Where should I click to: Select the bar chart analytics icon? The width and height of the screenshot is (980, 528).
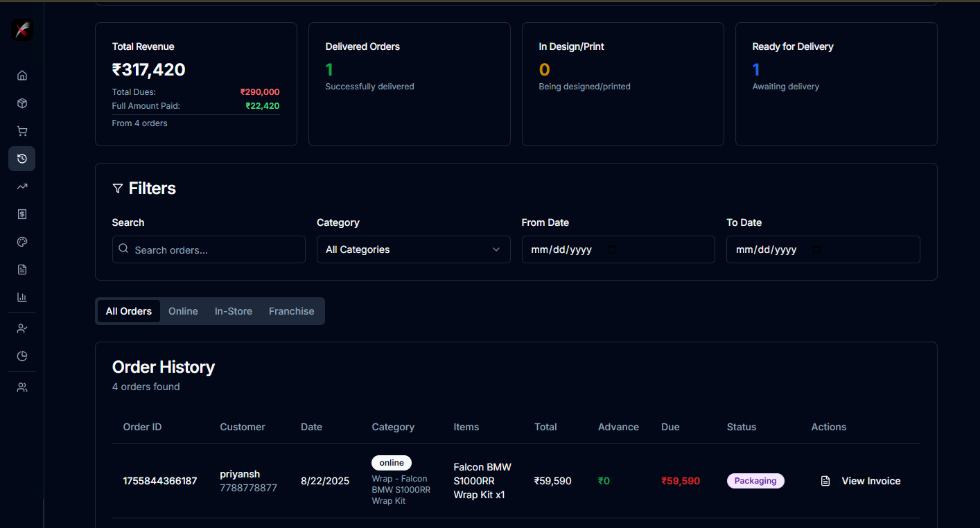click(x=21, y=297)
